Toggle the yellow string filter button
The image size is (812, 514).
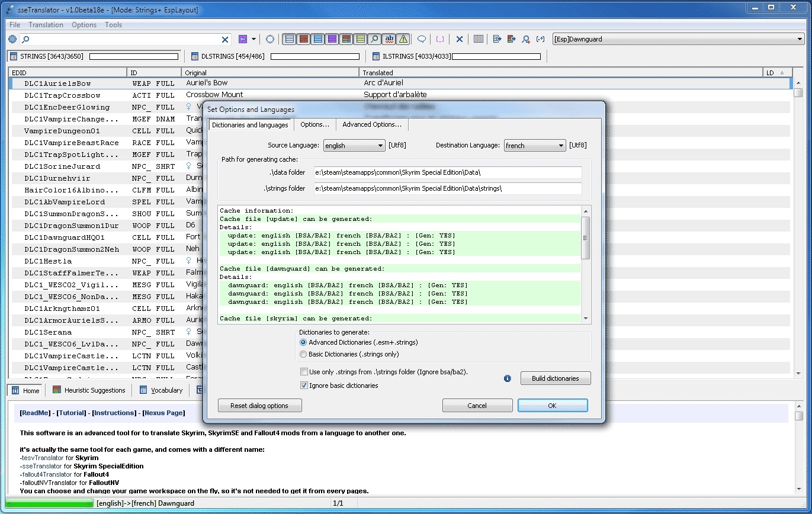[x=360, y=39]
